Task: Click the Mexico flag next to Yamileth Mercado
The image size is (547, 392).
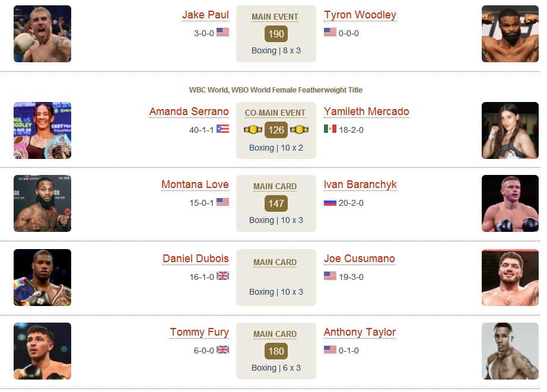Action: 330,129
